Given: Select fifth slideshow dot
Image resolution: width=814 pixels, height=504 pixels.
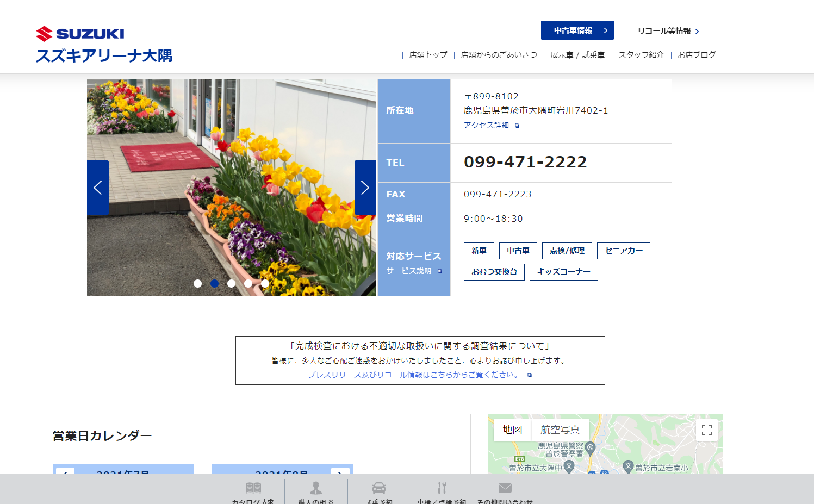Looking at the screenshot, I should 265,283.
